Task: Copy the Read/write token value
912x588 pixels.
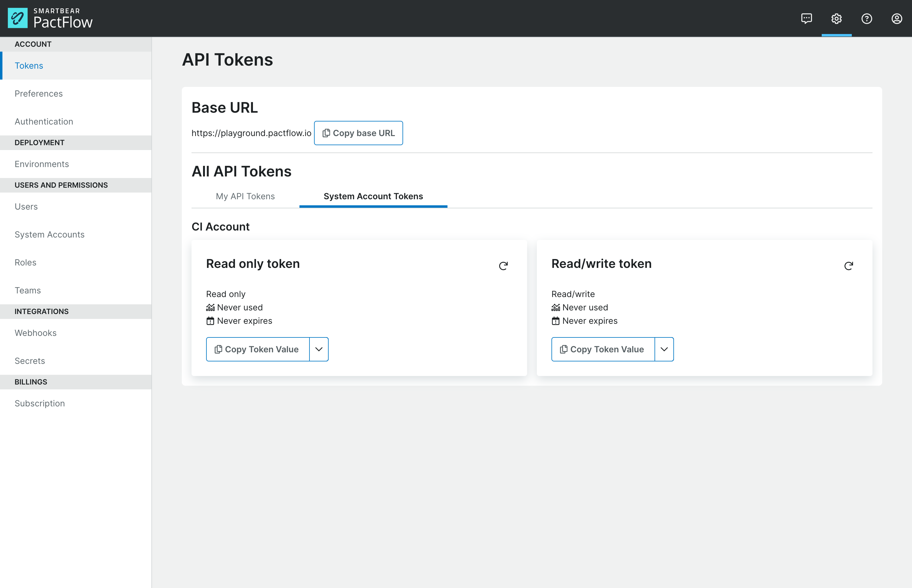Action: coord(603,349)
